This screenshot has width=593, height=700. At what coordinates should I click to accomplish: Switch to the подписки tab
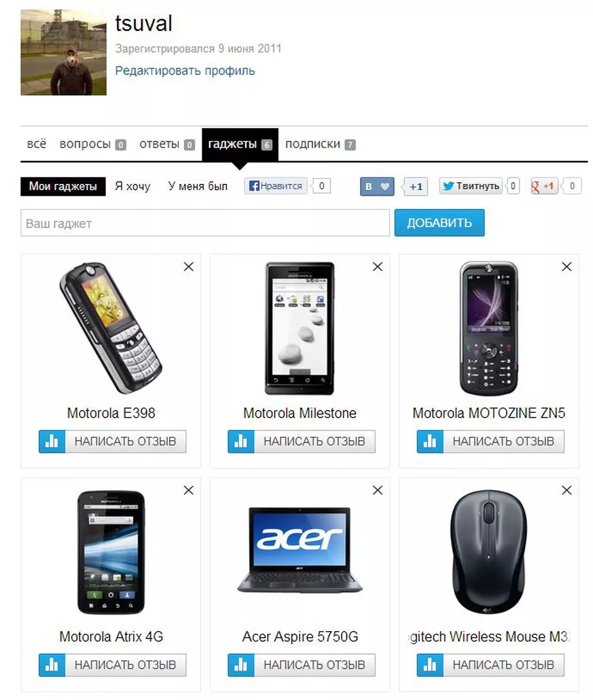(x=320, y=144)
